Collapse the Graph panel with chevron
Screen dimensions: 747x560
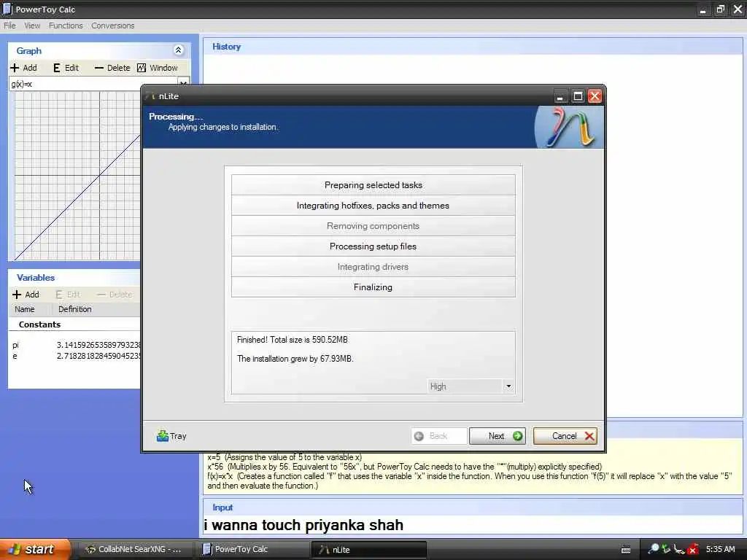178,50
